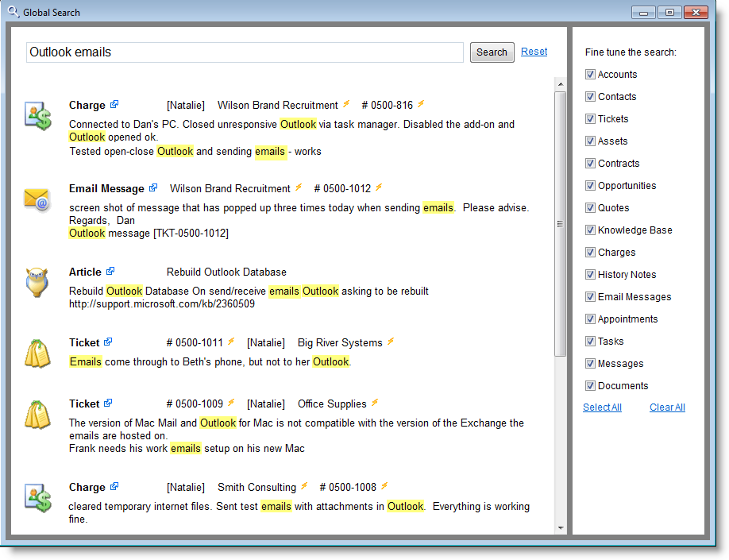Click lightning icon next to # 0500-1009
Viewport: 729px width, 560px height.
coord(231,404)
